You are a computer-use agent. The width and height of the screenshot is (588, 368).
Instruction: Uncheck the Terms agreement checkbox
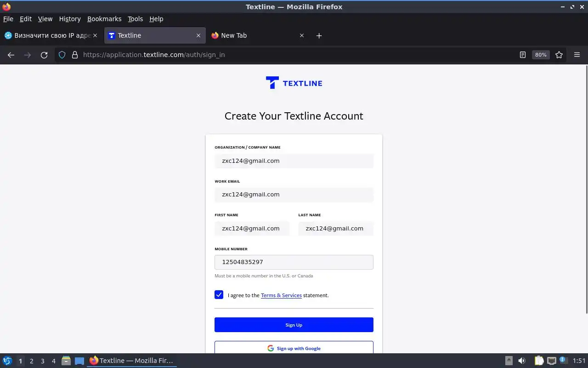219,295
